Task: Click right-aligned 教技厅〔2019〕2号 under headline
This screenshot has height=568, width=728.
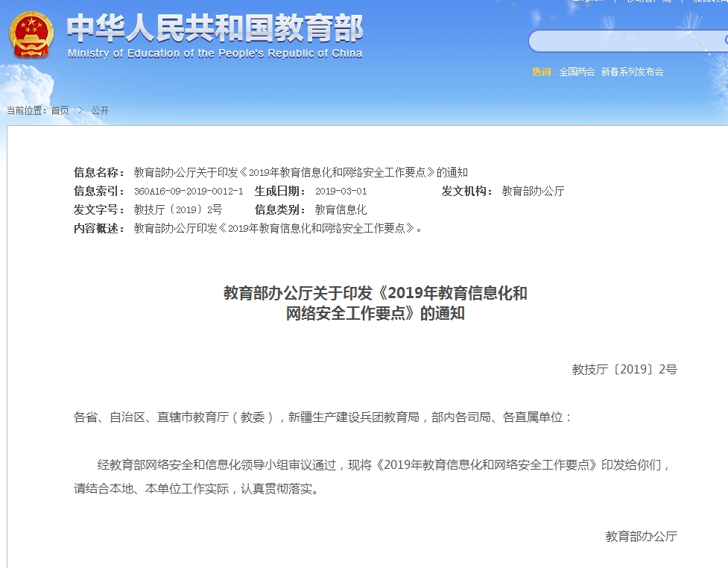Action: [624, 369]
